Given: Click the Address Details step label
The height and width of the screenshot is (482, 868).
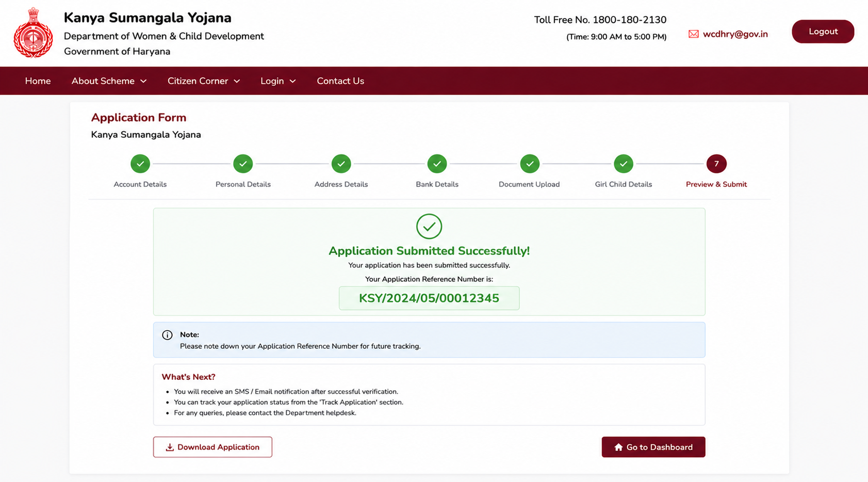Looking at the screenshot, I should pyautogui.click(x=341, y=184).
